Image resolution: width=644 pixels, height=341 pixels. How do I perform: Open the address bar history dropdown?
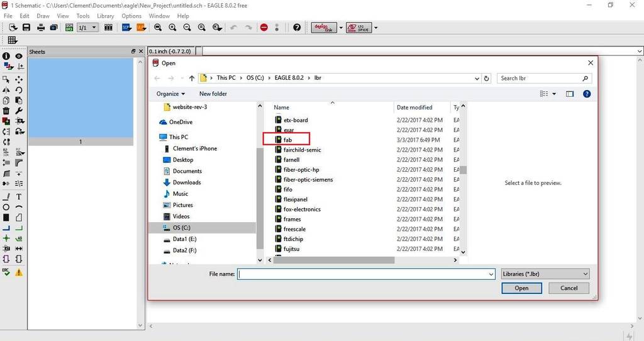477,78
